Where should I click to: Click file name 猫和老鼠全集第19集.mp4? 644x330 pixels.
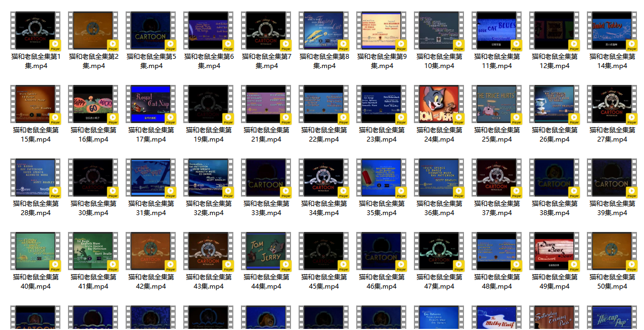[209, 135]
